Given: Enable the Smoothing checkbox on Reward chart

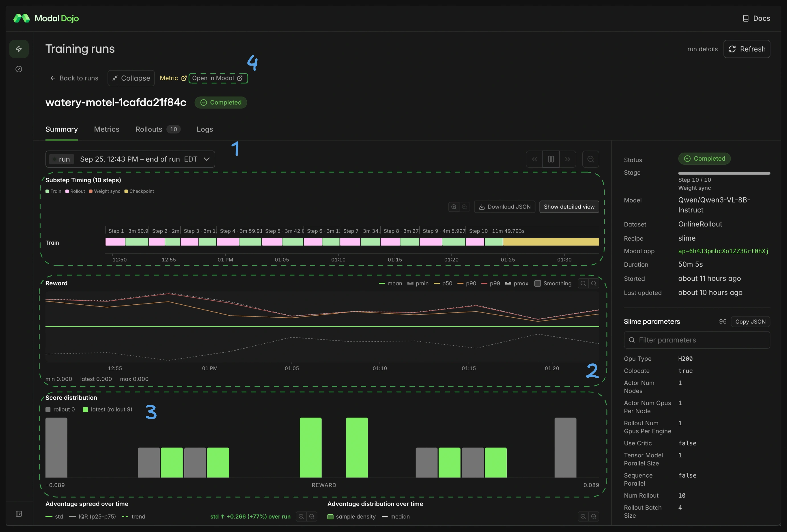Looking at the screenshot, I should click(537, 283).
